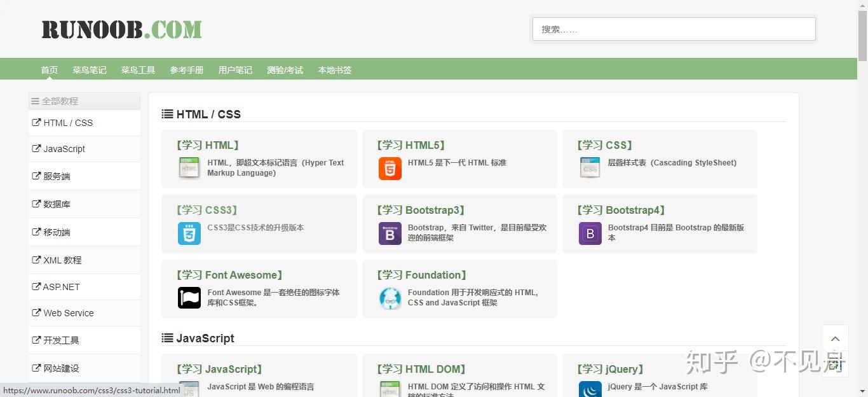Image resolution: width=868 pixels, height=397 pixels.
Task: Click external-link icon beside 开发工具
Action: click(36, 340)
